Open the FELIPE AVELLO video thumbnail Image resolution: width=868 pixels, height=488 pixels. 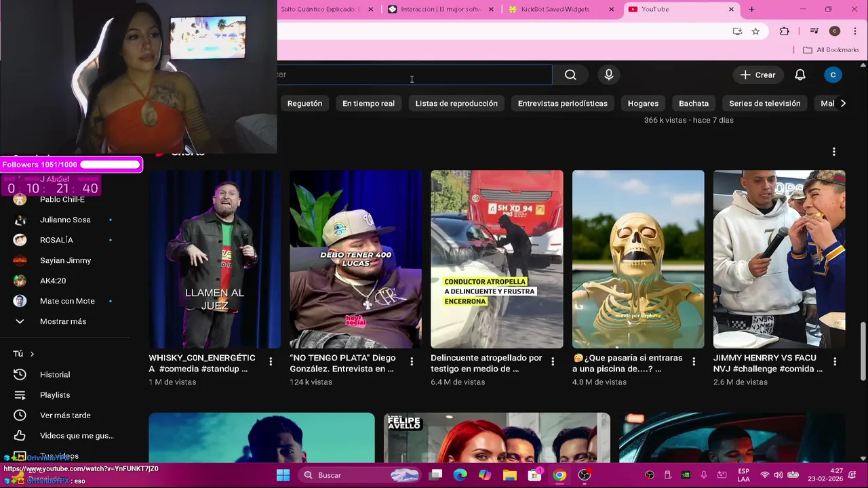click(496, 438)
